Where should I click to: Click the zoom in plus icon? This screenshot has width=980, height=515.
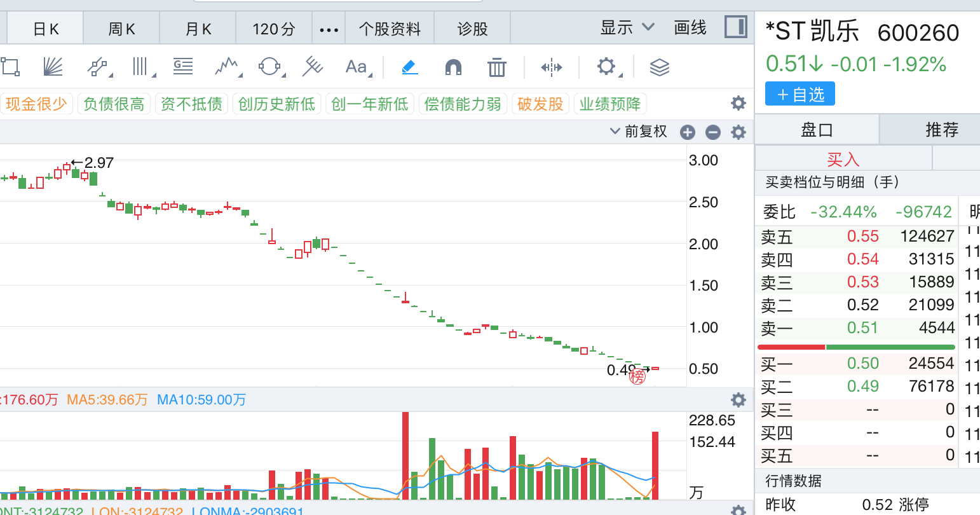pos(687,132)
